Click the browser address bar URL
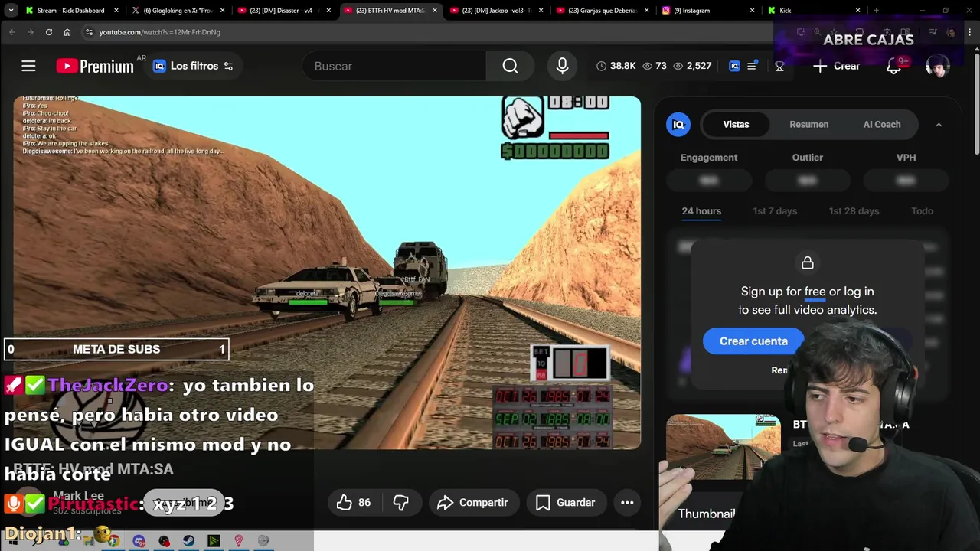 (x=159, y=32)
